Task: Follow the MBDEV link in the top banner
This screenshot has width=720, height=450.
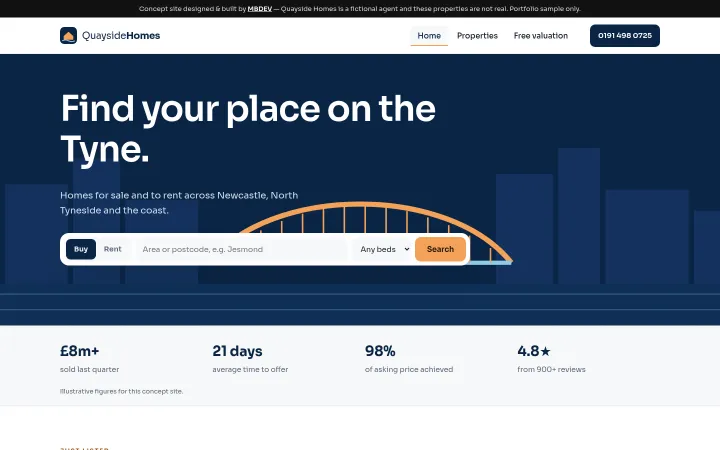Action: [x=260, y=9]
